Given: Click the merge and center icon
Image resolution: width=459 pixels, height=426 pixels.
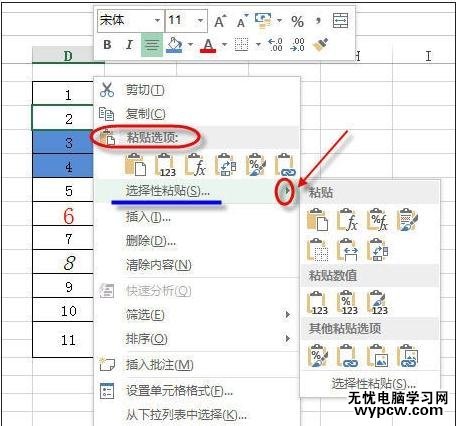Looking at the screenshot, I should click(x=340, y=21).
